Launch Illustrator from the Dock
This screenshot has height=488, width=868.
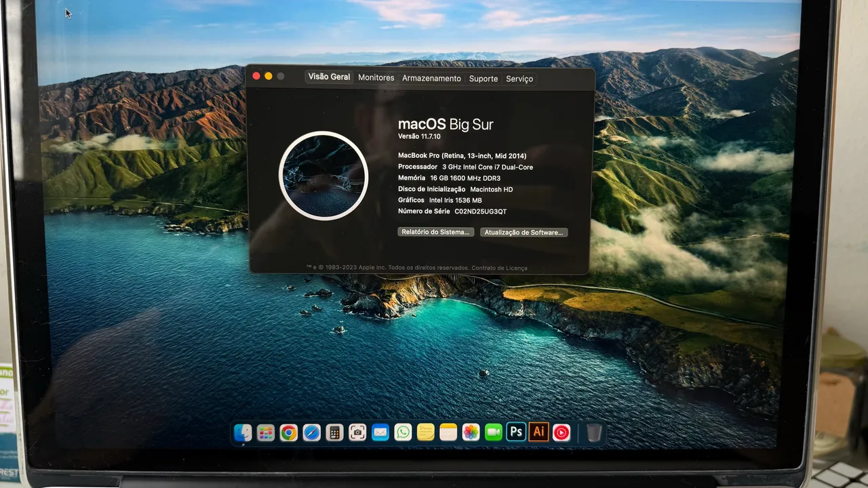[x=538, y=432]
